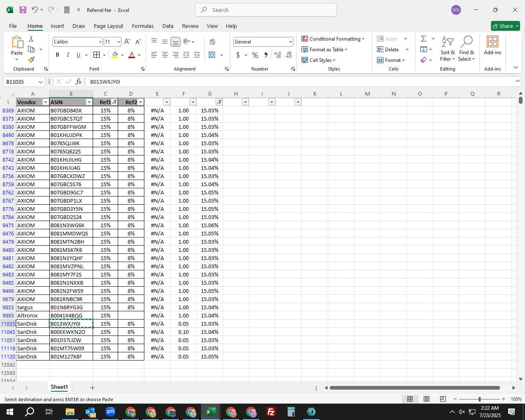Viewport: 525px width, 420px height.
Task: Expand the font name Calibri dropdown
Action: click(x=100, y=42)
